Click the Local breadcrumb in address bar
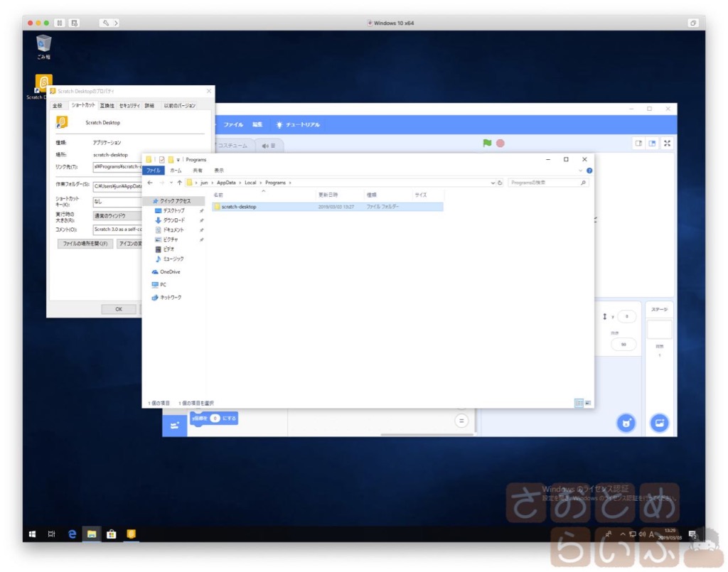 point(250,183)
